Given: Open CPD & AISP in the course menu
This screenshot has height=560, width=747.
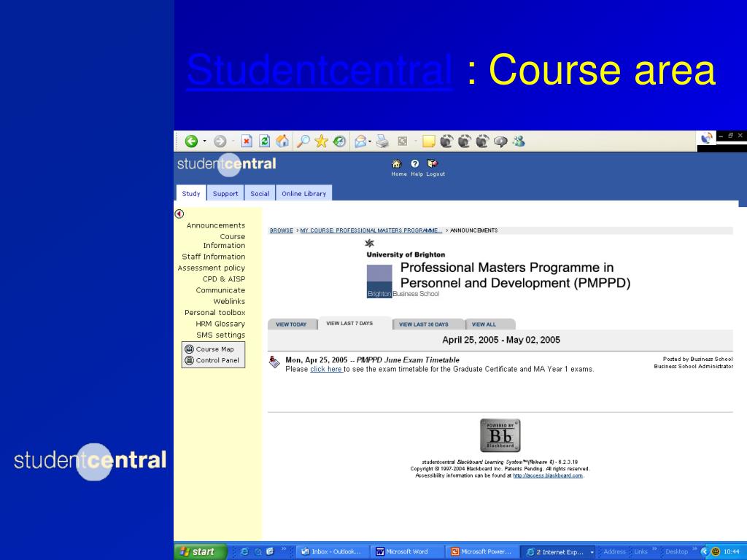Looking at the screenshot, I should click(x=224, y=279).
